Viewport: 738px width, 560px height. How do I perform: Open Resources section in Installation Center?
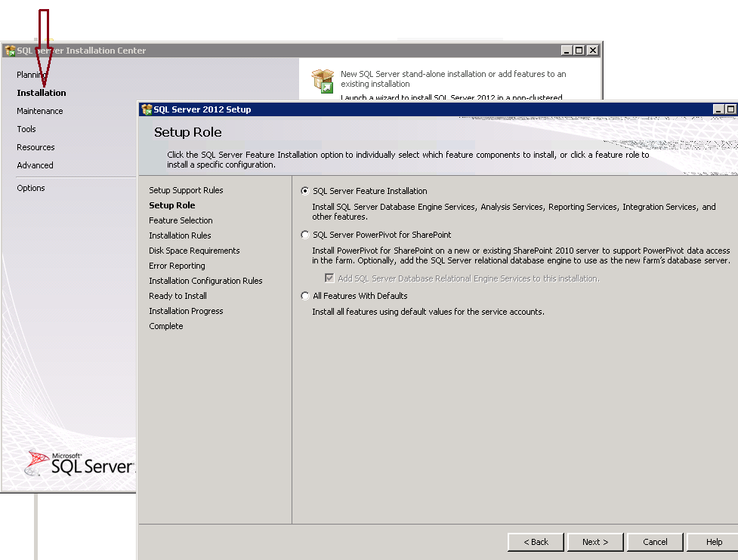(36, 147)
